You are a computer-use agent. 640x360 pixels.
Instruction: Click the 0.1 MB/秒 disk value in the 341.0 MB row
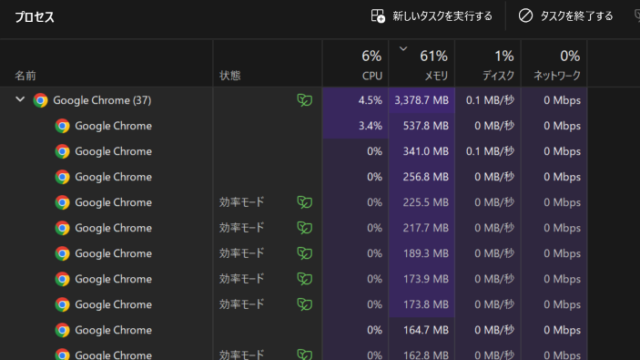pyautogui.click(x=490, y=151)
